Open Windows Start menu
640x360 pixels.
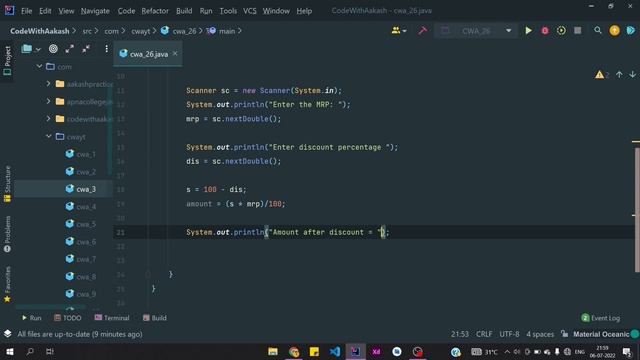coord(9,351)
